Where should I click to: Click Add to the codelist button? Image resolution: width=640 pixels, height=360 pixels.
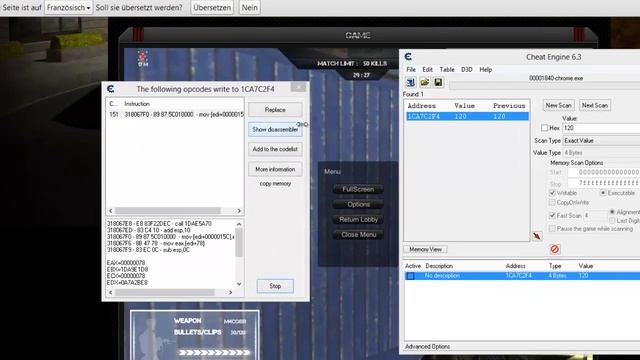coord(275,149)
